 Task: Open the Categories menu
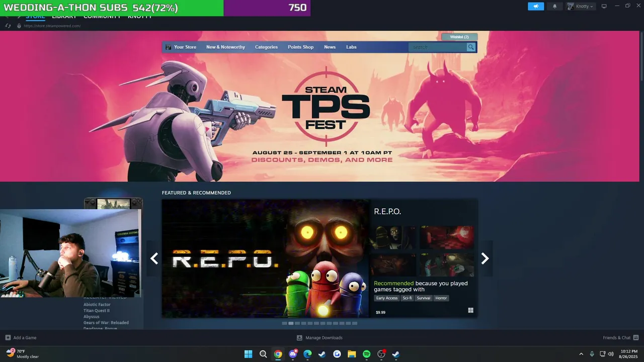266,47
